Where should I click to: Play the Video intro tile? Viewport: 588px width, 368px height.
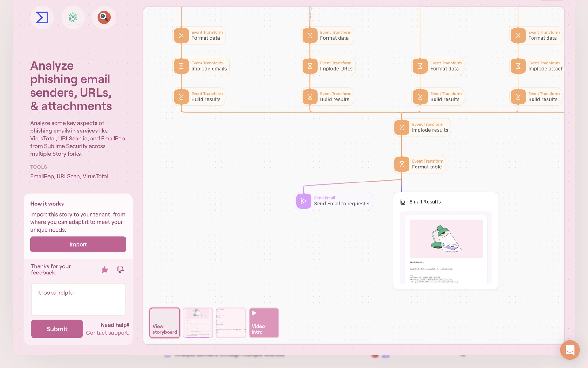point(264,323)
